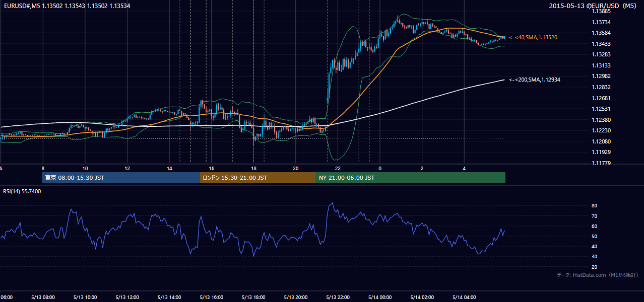Open the HistData.com data credit text
The image size is (644, 302).
tap(598, 275)
